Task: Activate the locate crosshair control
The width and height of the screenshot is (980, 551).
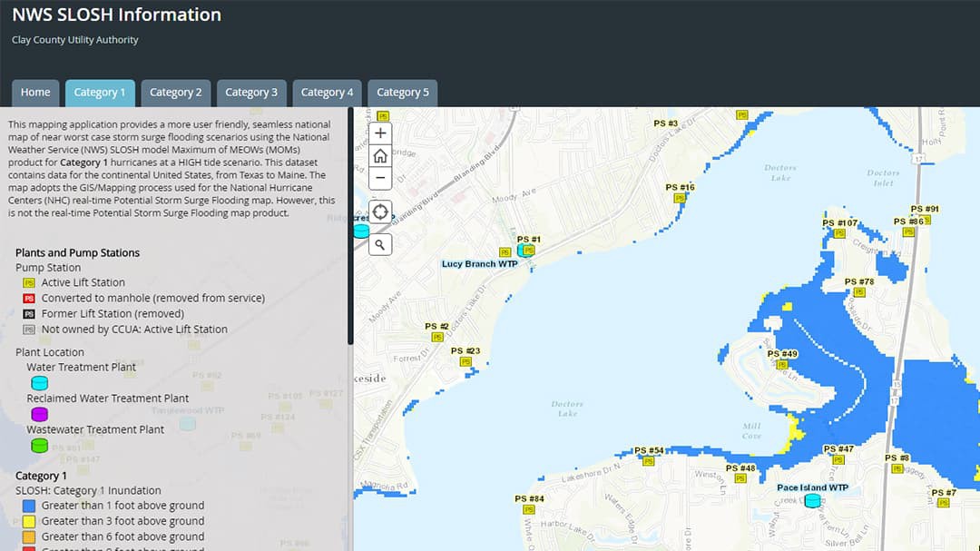Action: pos(379,212)
